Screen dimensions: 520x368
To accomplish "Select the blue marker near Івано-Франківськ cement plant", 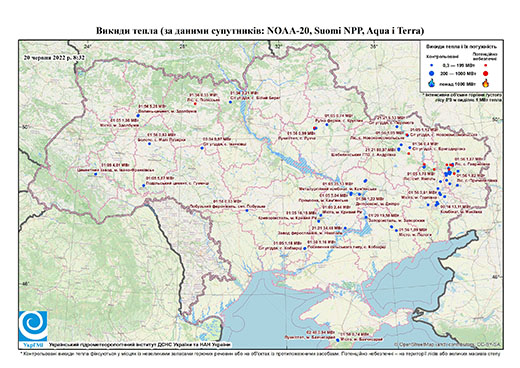I will [96, 174].
